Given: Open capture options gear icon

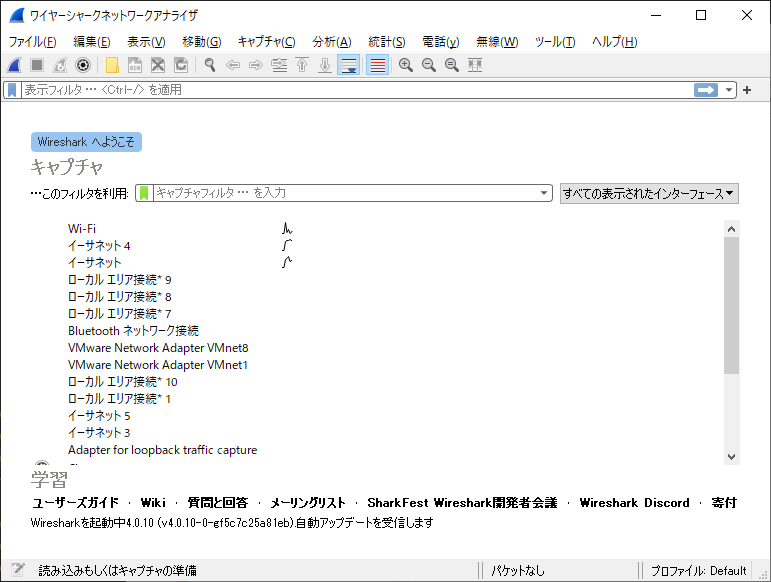Looking at the screenshot, I should [x=83, y=65].
